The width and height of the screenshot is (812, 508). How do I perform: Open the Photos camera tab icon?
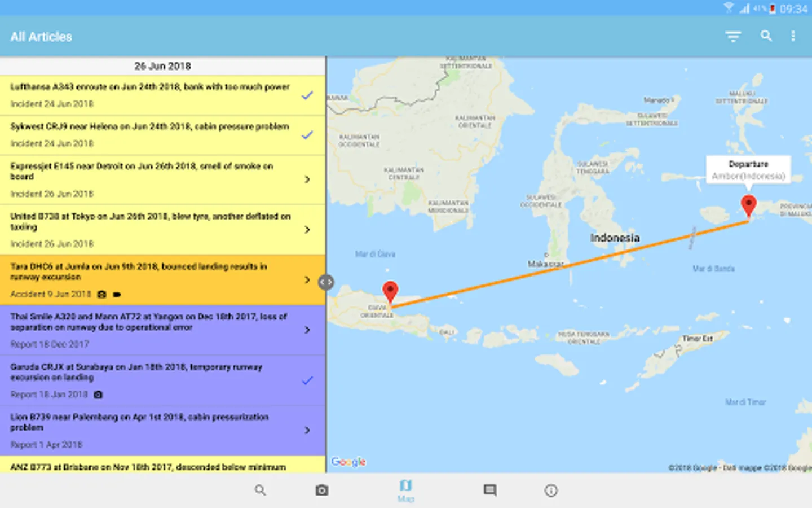click(x=321, y=490)
